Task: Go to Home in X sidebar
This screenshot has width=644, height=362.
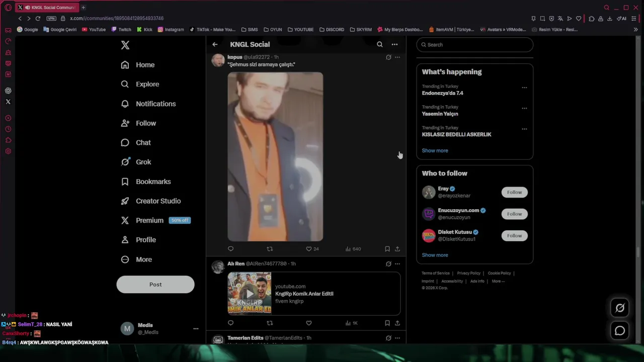Action: pyautogui.click(x=138, y=65)
